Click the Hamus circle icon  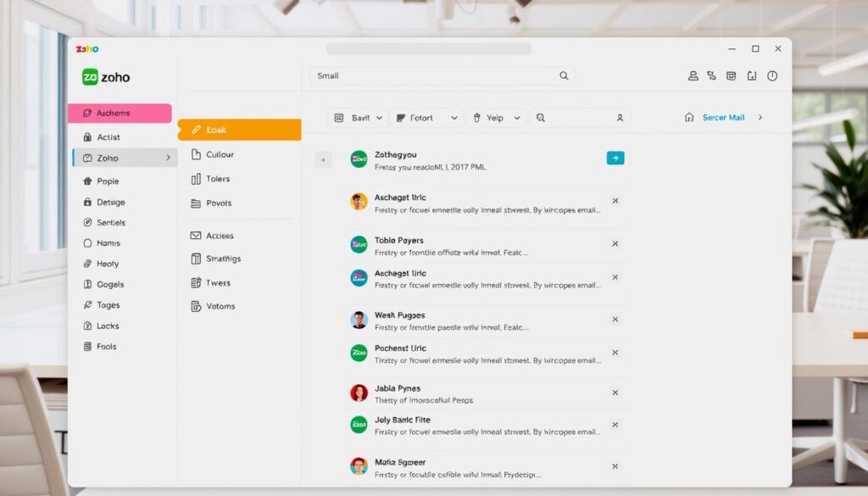point(87,243)
